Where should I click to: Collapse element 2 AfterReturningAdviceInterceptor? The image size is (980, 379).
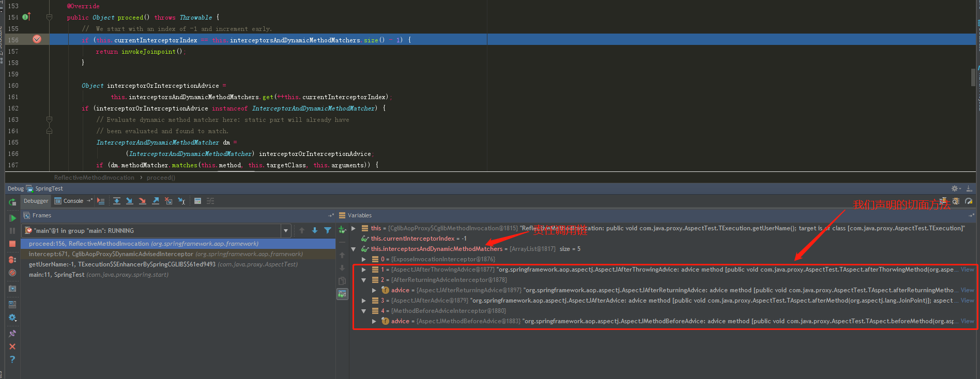pyautogui.click(x=364, y=280)
